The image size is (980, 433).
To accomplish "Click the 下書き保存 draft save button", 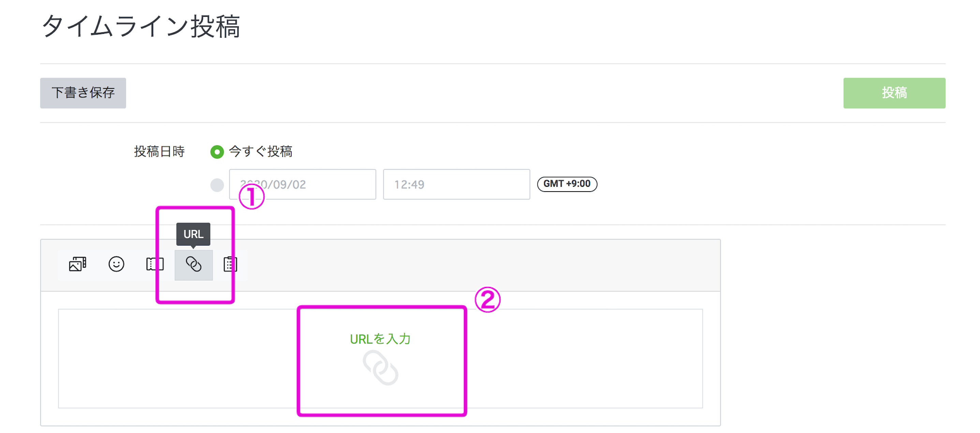I will pyautogui.click(x=83, y=93).
